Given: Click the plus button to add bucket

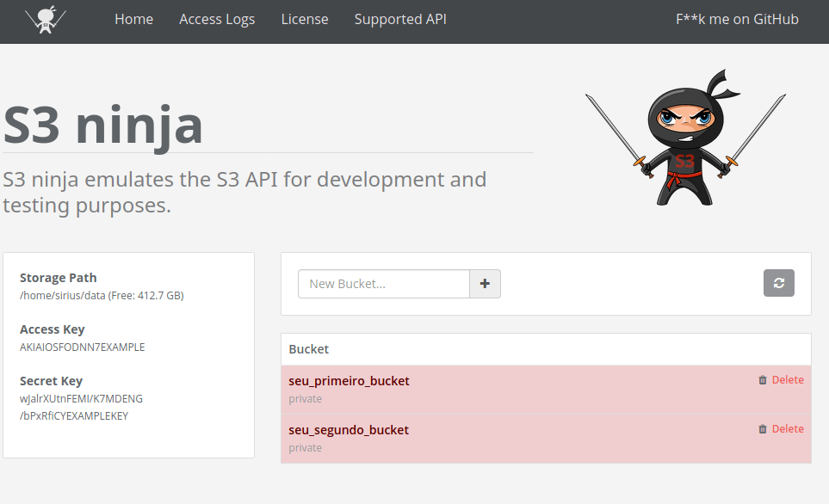Looking at the screenshot, I should pyautogui.click(x=485, y=284).
